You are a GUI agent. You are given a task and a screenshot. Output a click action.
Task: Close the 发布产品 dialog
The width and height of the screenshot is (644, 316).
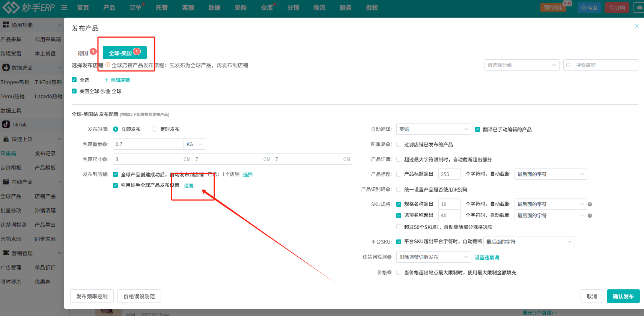coord(636,26)
